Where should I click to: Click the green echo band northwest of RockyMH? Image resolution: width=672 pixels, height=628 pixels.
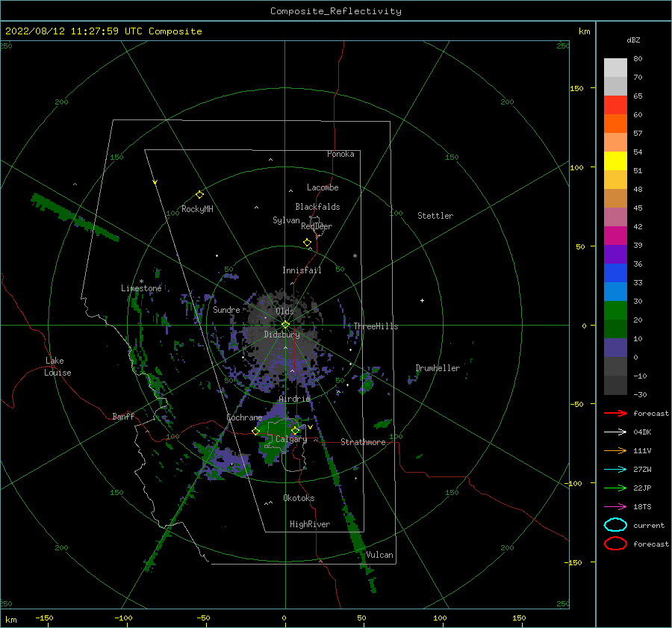pyautogui.click(x=75, y=217)
